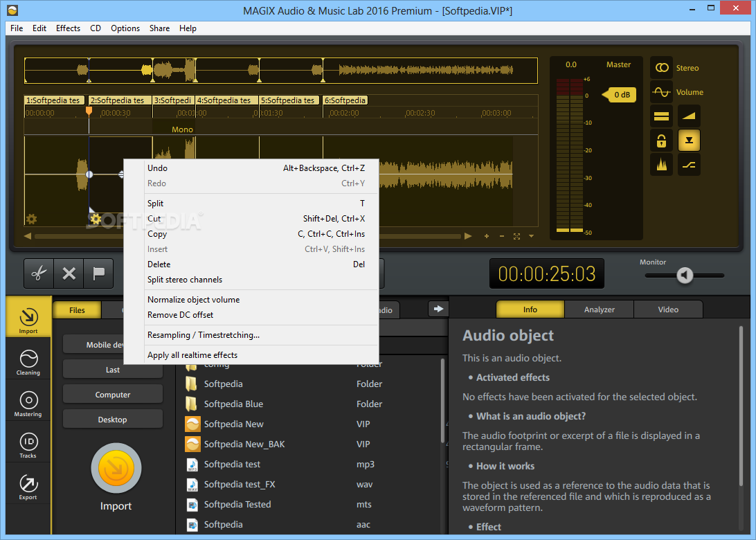Image resolution: width=756 pixels, height=540 pixels.
Task: Click the spectrum peaks icon
Action: pyautogui.click(x=662, y=165)
